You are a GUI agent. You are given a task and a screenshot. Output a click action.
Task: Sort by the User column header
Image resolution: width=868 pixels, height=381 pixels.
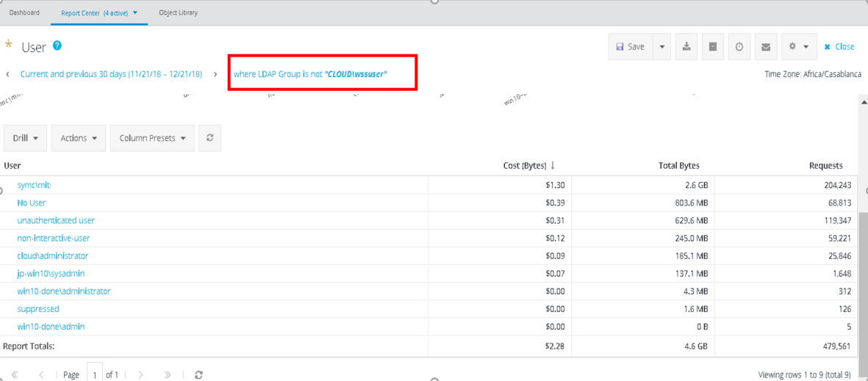tap(12, 165)
